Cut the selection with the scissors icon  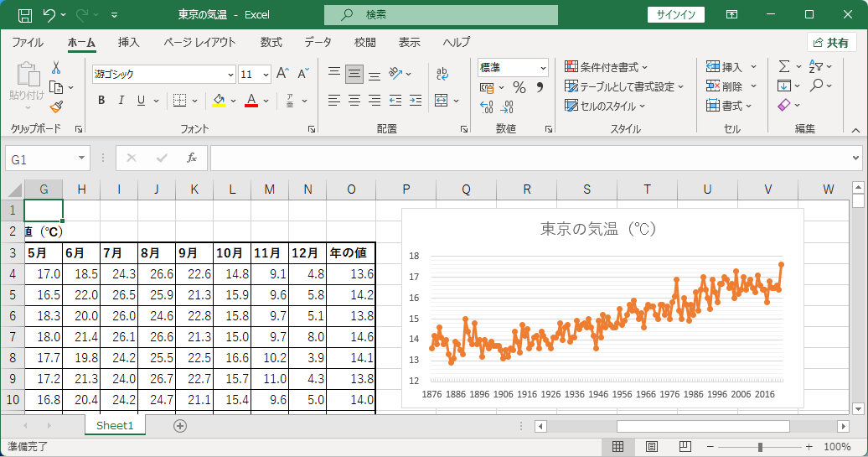click(56, 68)
